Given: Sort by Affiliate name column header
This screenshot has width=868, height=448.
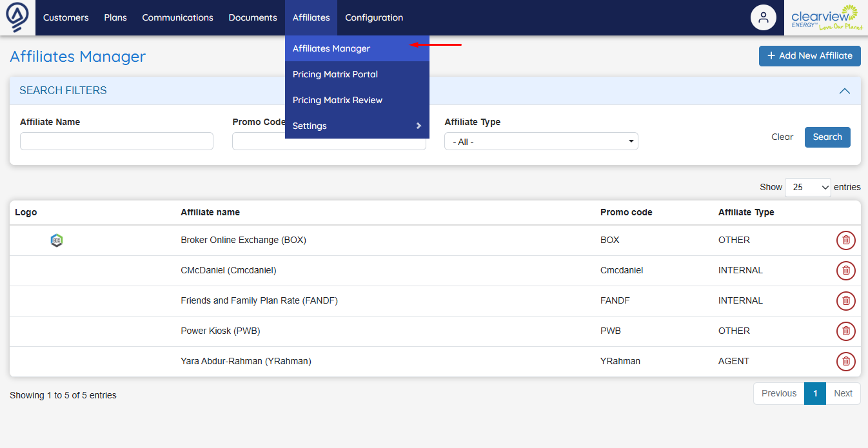Looking at the screenshot, I should click(210, 212).
